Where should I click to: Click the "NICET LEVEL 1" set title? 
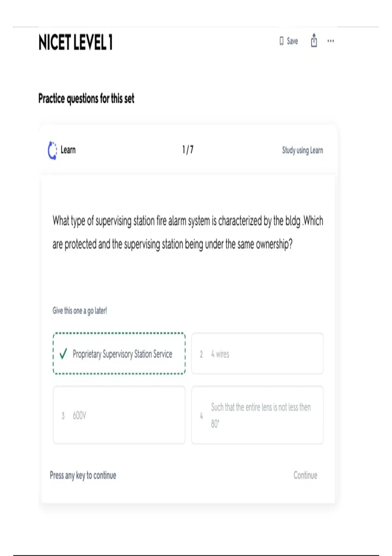tap(75, 42)
